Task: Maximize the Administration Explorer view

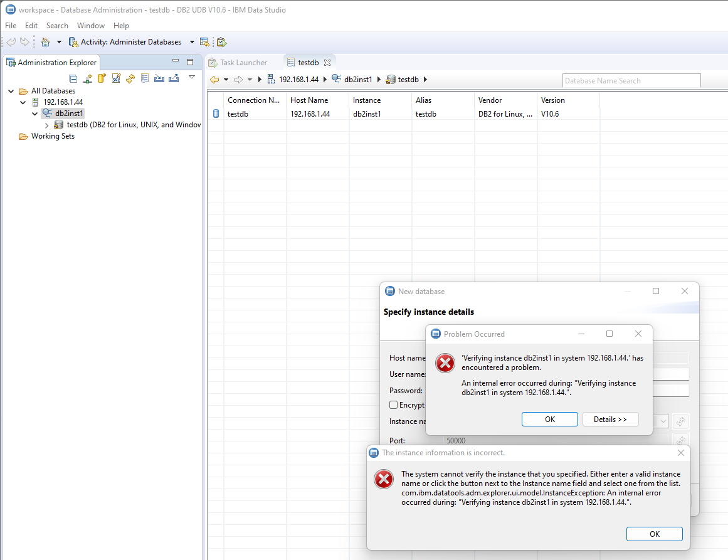Action: 190,61
